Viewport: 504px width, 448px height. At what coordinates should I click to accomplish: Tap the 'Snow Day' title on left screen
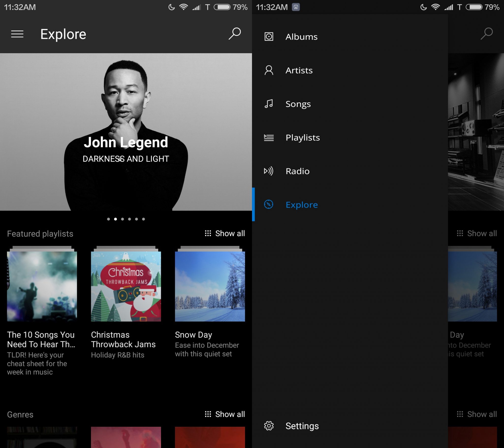click(194, 335)
